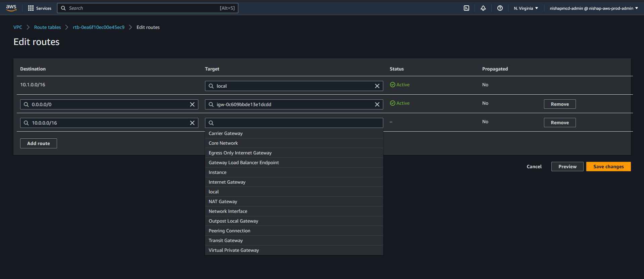The width and height of the screenshot is (644, 279).
Task: Select Virtual Private Gateway option
Action: coord(234,250)
